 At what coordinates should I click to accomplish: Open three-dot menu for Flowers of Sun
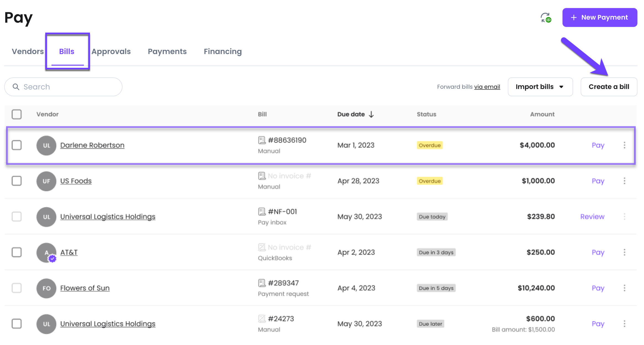(x=624, y=288)
